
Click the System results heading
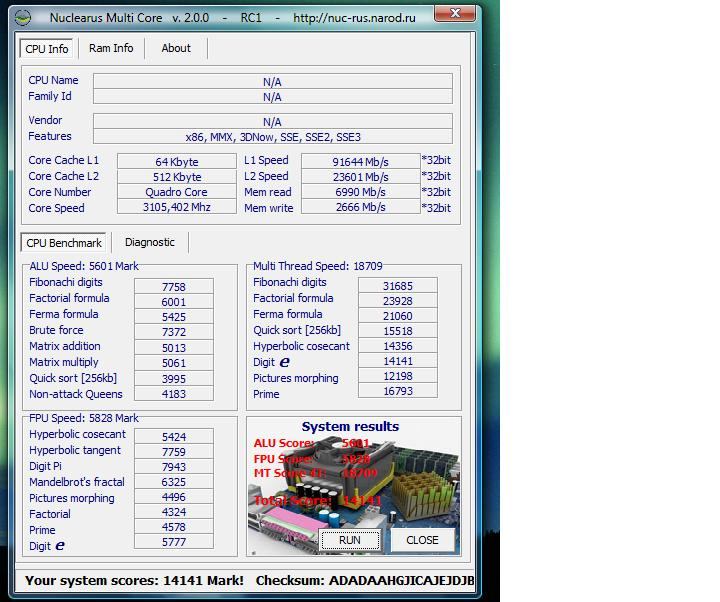[350, 426]
